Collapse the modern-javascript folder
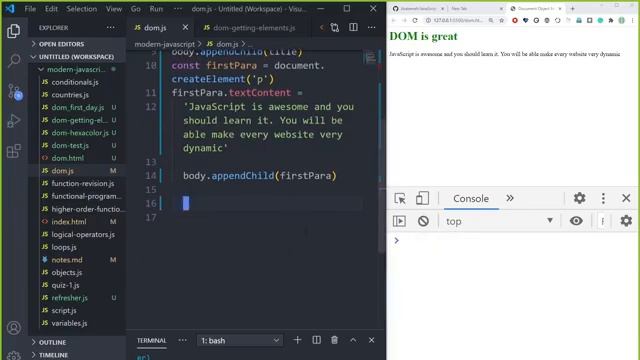 (x=76, y=69)
